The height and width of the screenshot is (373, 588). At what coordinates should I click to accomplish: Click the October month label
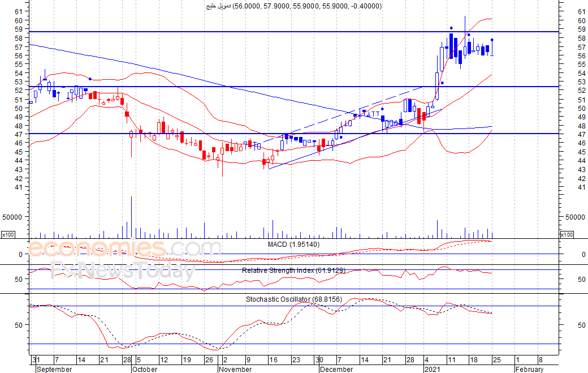145,369
